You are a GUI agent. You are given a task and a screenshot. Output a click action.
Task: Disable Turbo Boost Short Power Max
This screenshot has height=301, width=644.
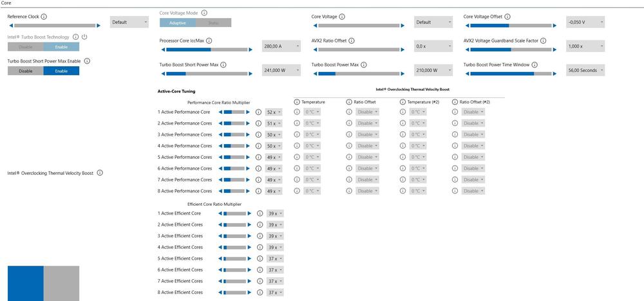(25, 71)
